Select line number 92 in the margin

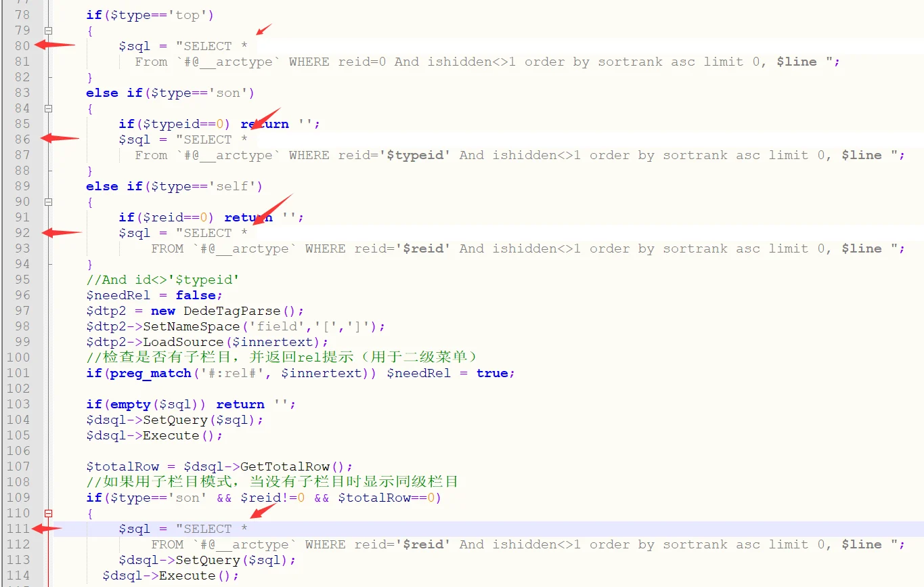tap(22, 233)
